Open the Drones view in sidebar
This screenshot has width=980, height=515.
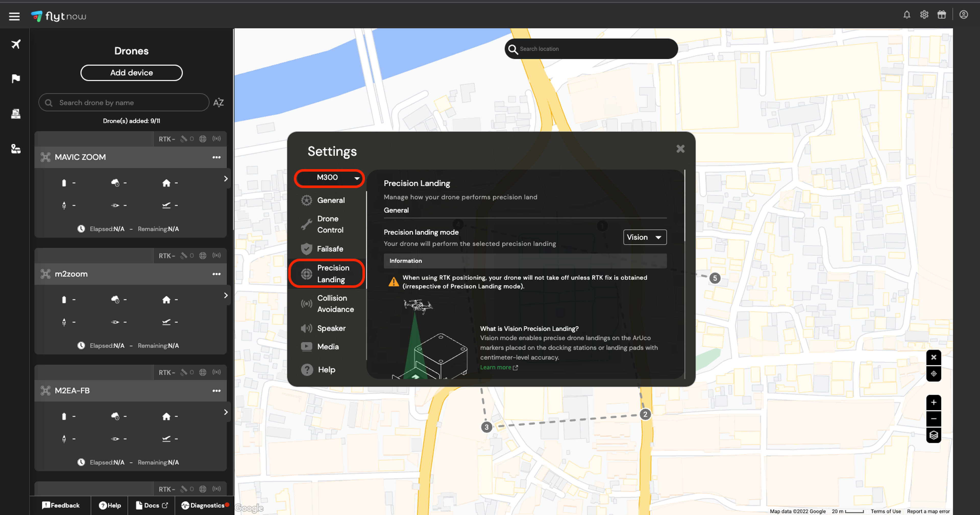[16, 44]
